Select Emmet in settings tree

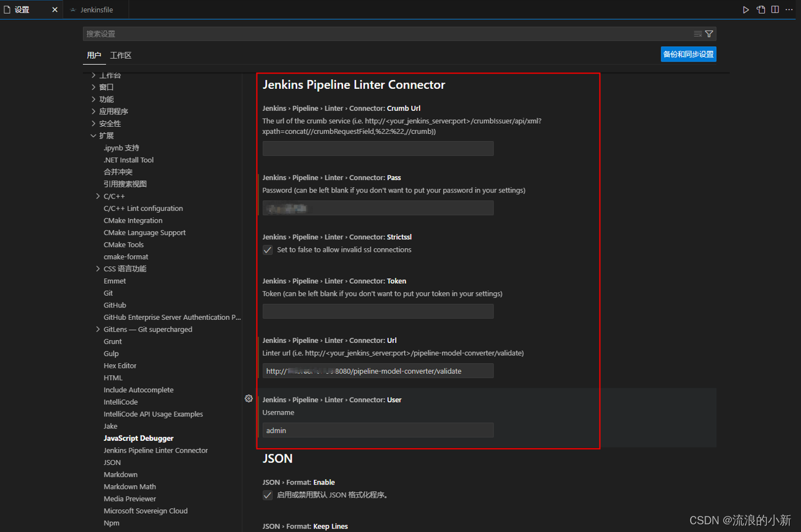pyautogui.click(x=115, y=281)
